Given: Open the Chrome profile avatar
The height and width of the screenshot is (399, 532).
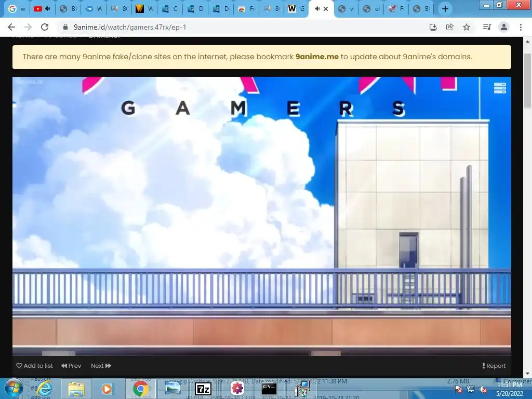Looking at the screenshot, I should point(504,27).
